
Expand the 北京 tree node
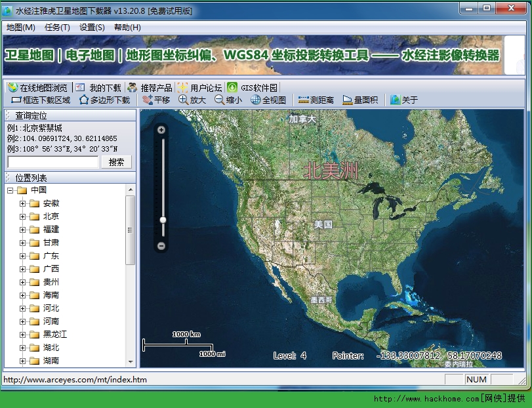[22, 216]
